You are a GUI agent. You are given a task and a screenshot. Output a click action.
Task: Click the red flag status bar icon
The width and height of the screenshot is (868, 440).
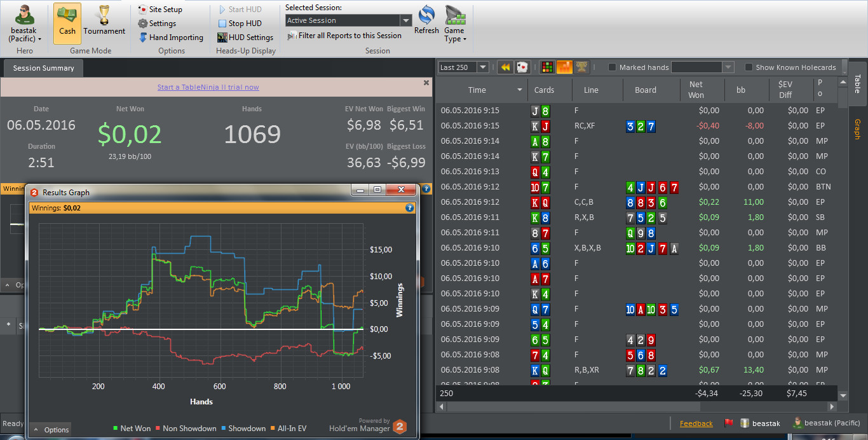pyautogui.click(x=729, y=423)
